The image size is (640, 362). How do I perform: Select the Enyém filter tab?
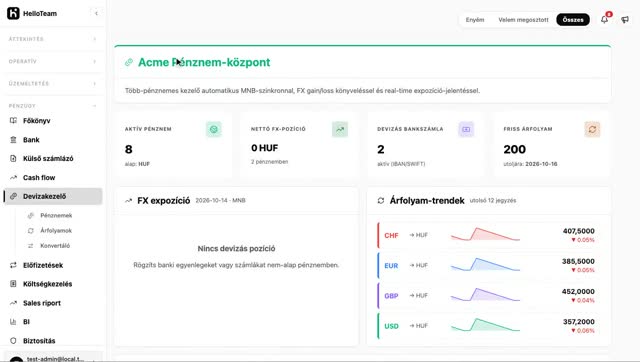475,20
